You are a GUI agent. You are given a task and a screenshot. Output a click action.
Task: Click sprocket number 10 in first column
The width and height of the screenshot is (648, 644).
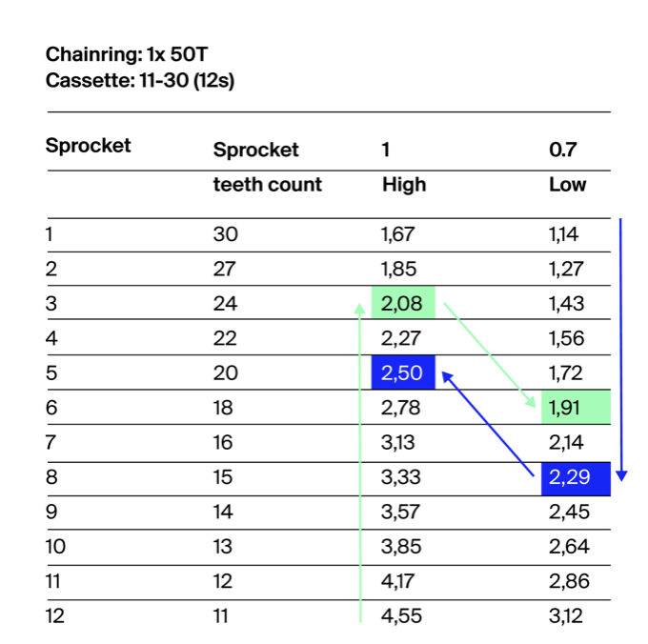(55, 547)
